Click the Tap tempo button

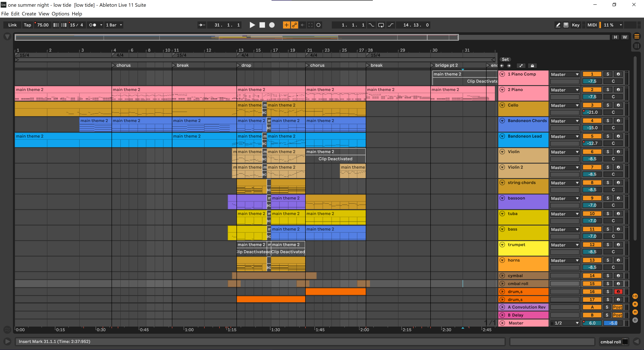(27, 25)
